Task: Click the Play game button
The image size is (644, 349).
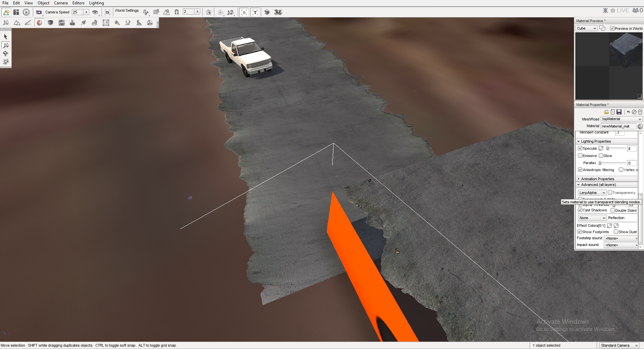Action: 26,12
